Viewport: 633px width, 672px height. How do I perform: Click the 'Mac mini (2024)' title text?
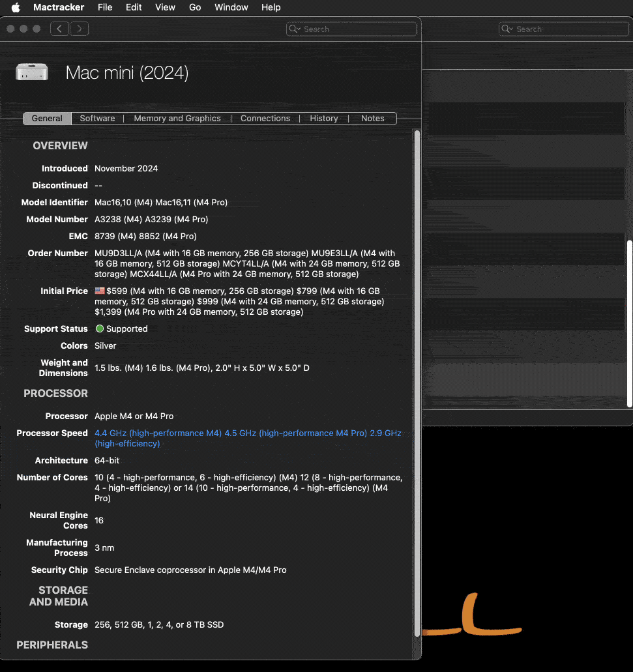(127, 73)
